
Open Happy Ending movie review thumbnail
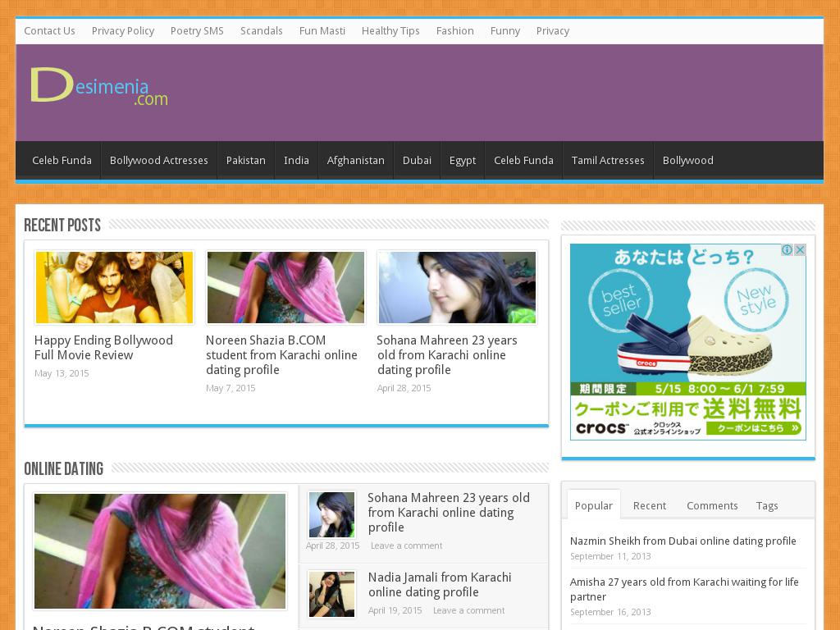pyautogui.click(x=114, y=287)
